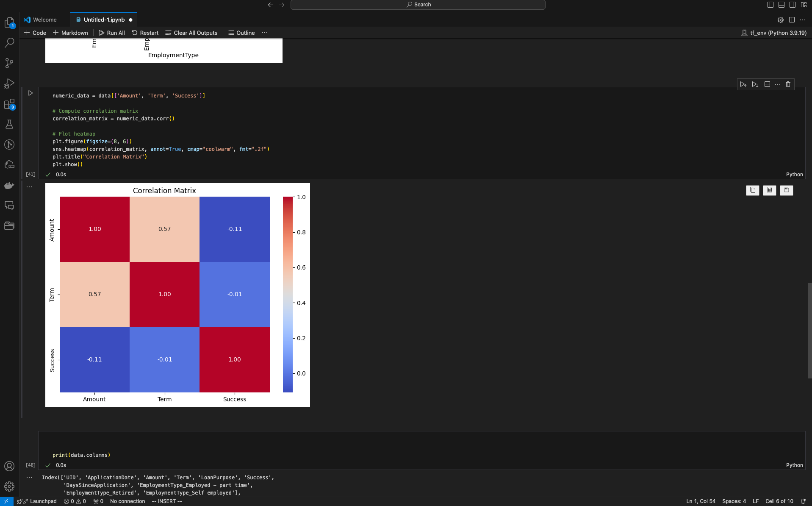812x506 pixels.
Task: Open heatmap output more actions ellipsis
Action: [29, 187]
